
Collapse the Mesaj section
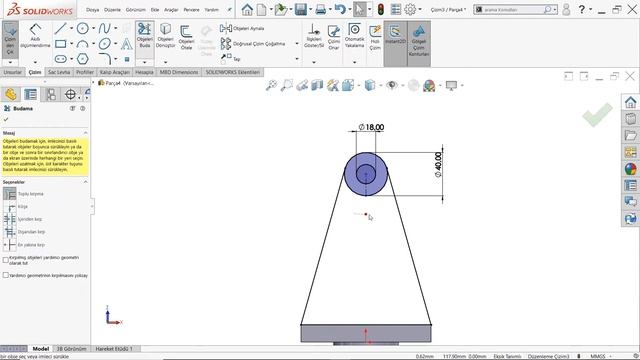[85, 133]
